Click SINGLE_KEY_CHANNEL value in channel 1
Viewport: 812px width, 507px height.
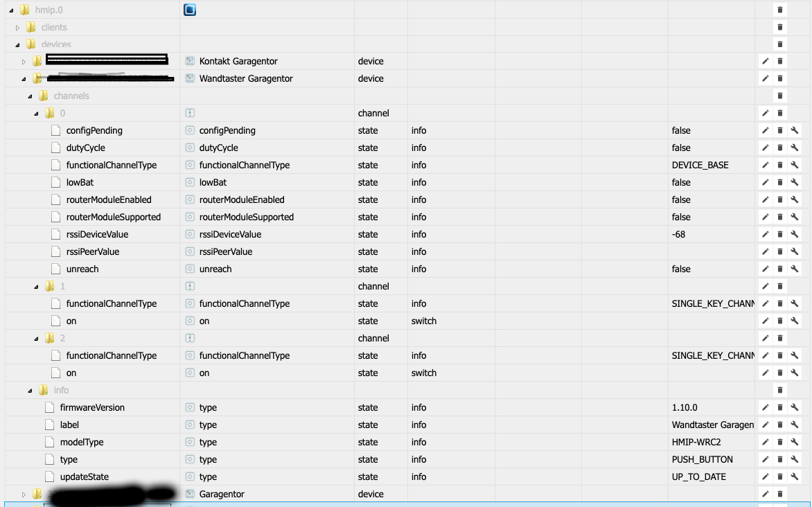713,304
